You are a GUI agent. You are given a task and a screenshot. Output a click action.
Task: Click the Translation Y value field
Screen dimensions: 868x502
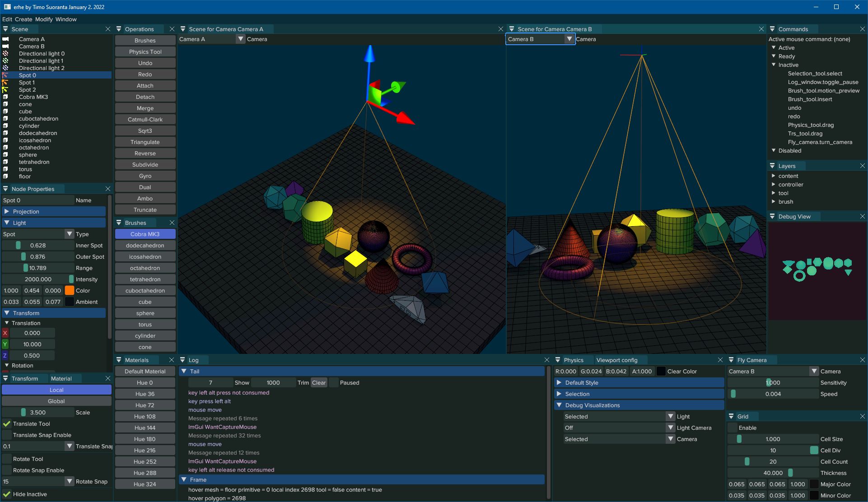32,344
